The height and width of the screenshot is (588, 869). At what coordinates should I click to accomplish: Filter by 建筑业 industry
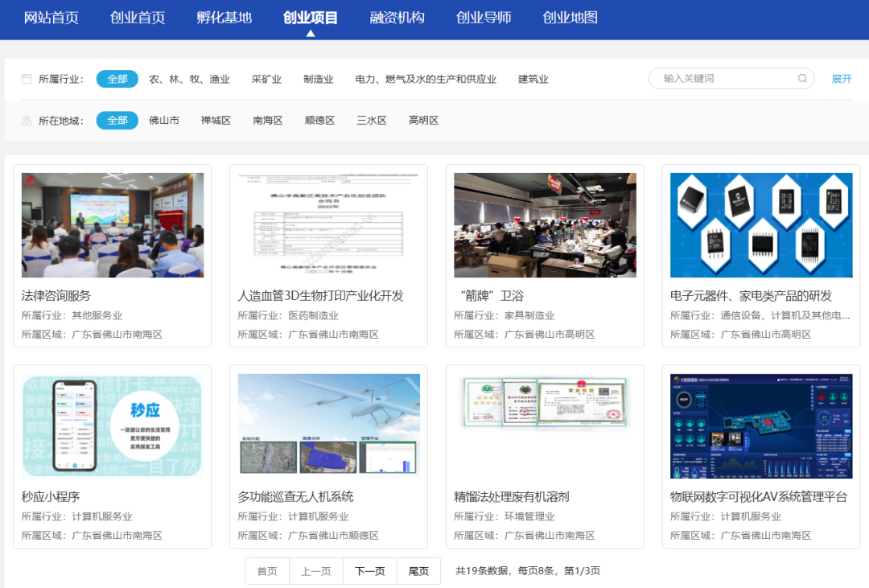click(533, 80)
